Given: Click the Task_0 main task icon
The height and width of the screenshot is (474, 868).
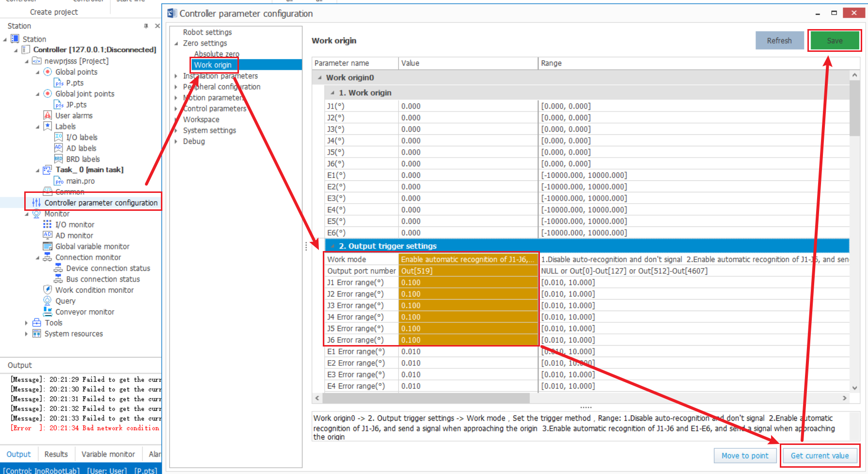Looking at the screenshot, I should pos(47,170).
